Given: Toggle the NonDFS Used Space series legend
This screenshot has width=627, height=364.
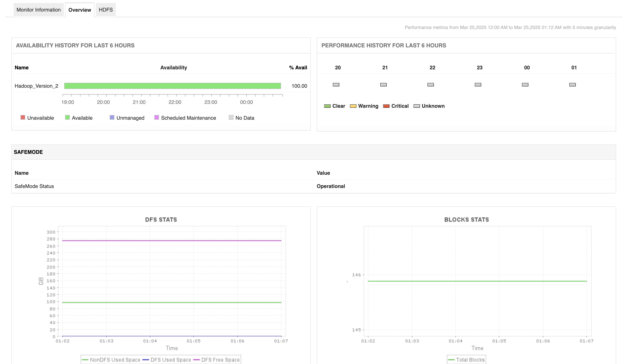Looking at the screenshot, I should click(x=115, y=360).
